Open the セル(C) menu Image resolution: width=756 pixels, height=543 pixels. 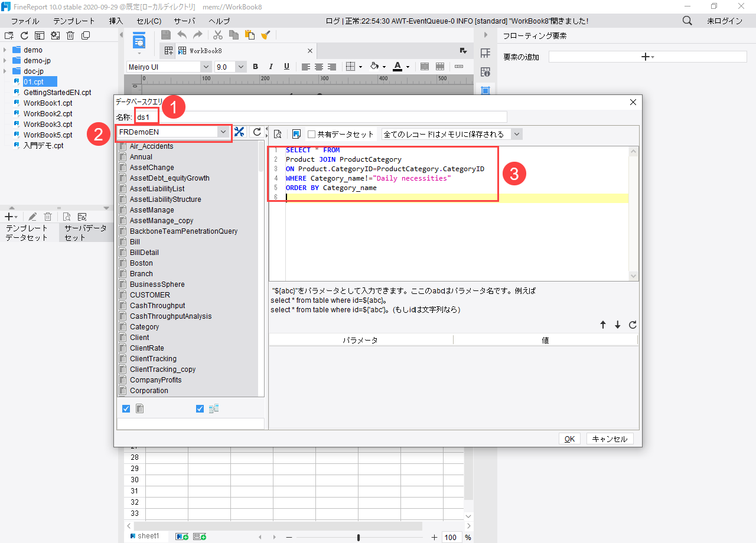click(149, 21)
